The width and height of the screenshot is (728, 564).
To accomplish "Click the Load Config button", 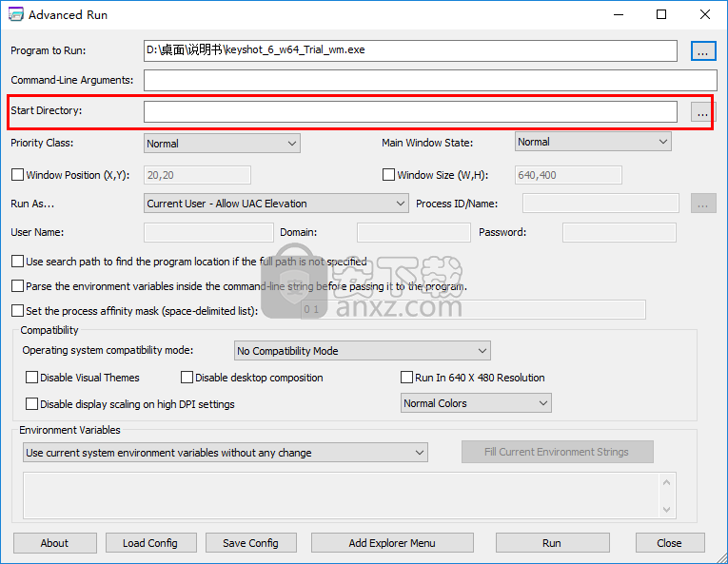I will 150,543.
